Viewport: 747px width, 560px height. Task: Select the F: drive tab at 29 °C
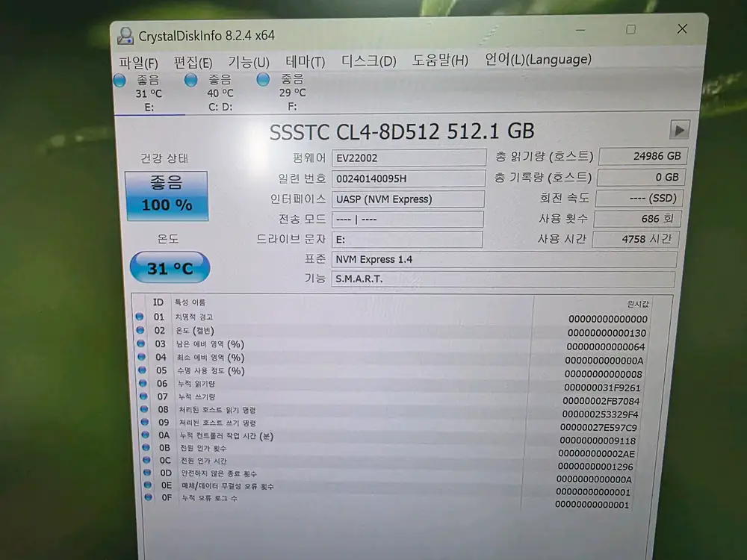coord(292,93)
